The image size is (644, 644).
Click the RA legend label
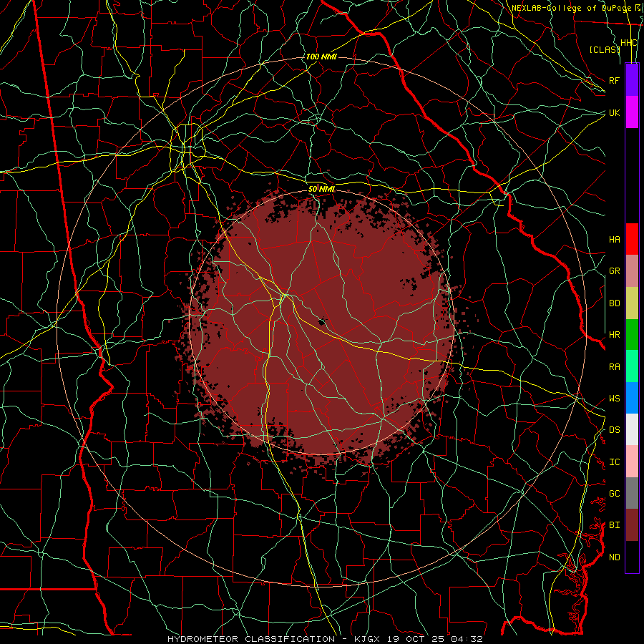coord(614,367)
